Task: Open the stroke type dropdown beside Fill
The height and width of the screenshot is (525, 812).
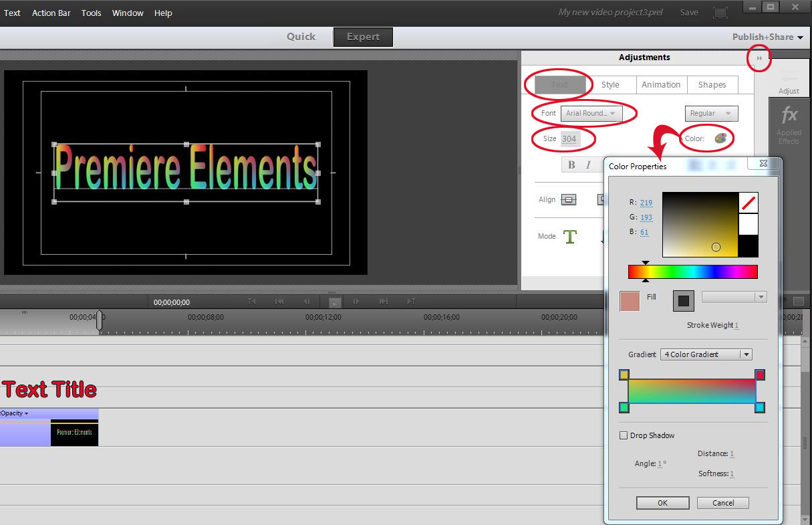Action: tap(734, 297)
